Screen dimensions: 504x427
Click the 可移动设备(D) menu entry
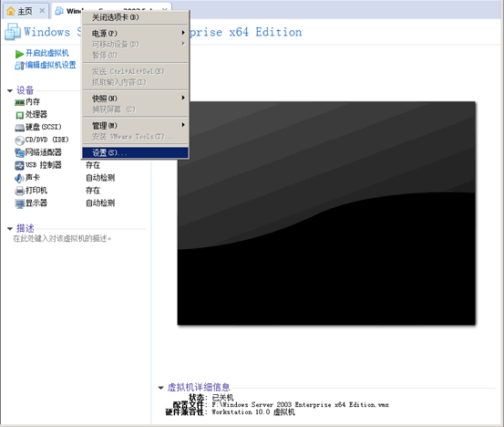(x=135, y=44)
